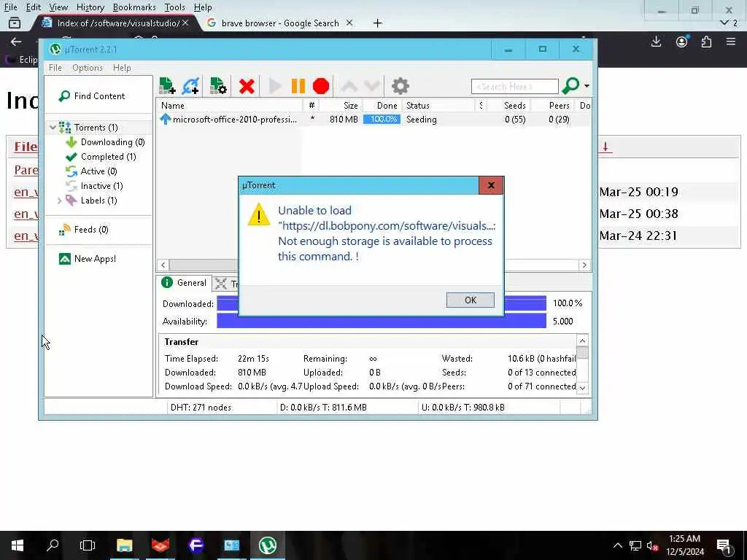
Task: Click OK in the error dialog
Action: 471,300
